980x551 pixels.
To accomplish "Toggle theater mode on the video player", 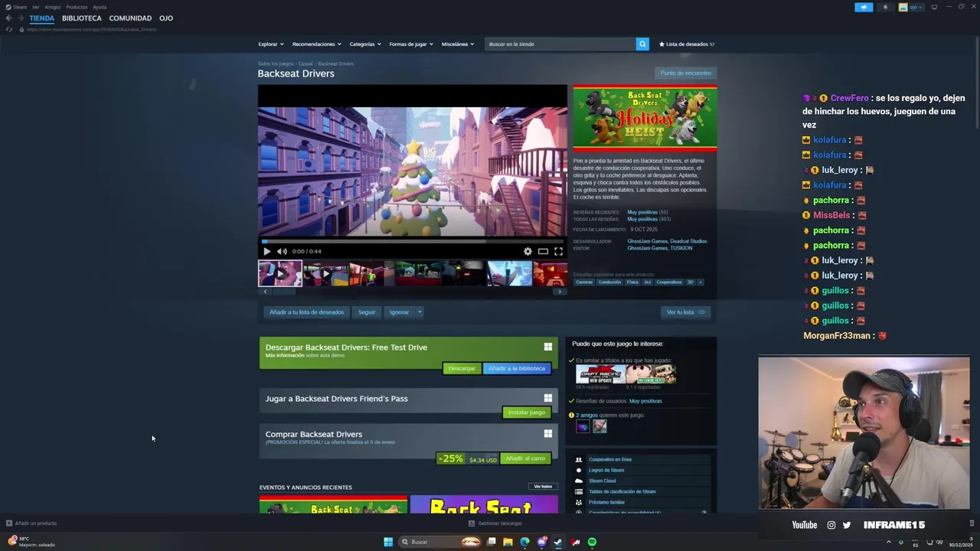I will (x=543, y=251).
